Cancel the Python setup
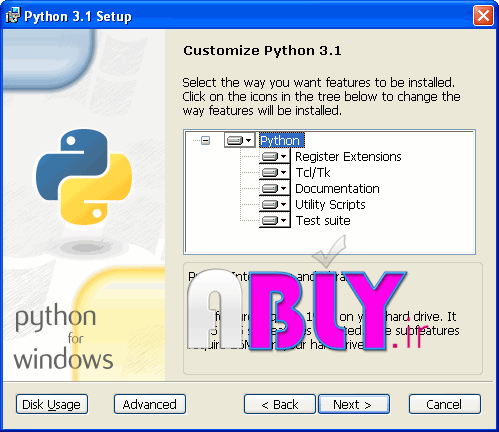 tap(445, 404)
